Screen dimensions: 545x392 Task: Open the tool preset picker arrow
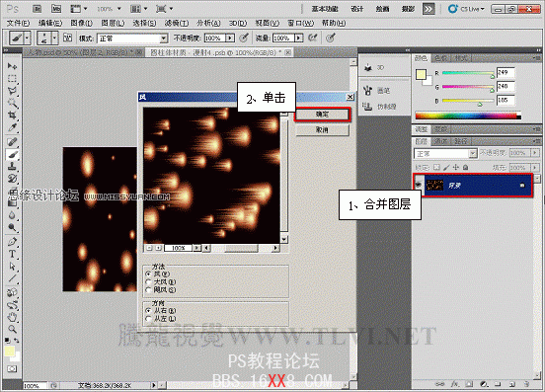coord(27,38)
